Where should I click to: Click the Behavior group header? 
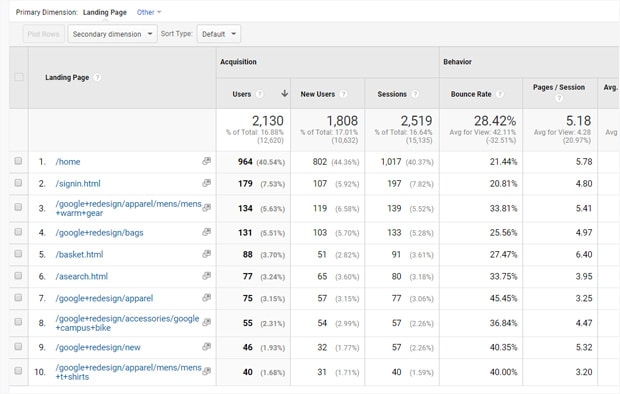click(x=457, y=62)
